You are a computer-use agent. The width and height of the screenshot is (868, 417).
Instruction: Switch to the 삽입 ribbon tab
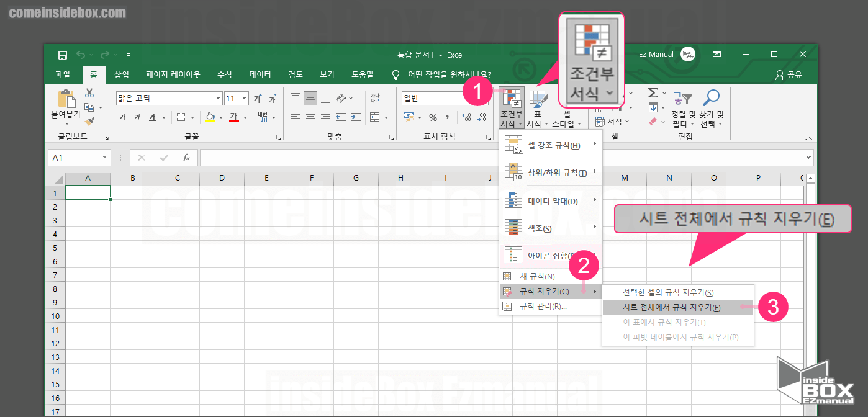(122, 74)
